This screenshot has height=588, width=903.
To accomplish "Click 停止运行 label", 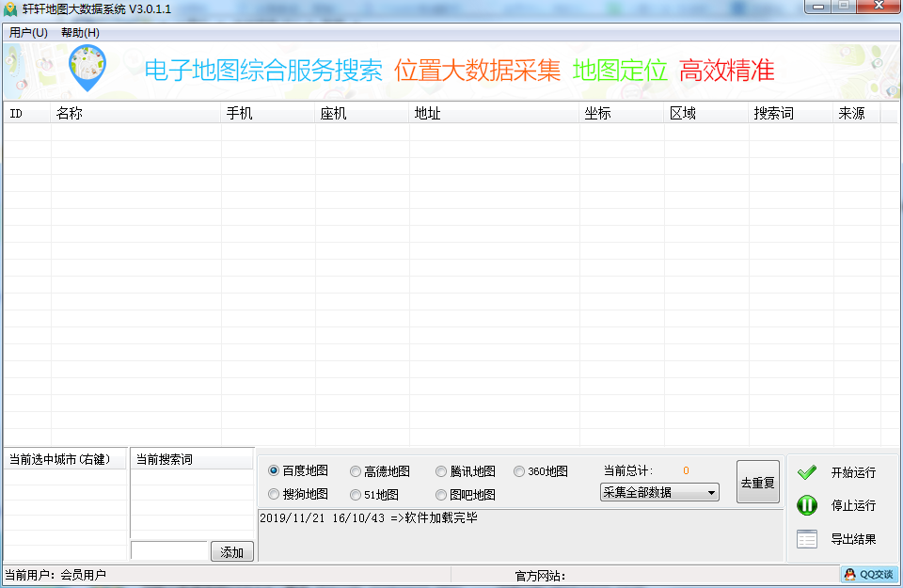I will 853,505.
